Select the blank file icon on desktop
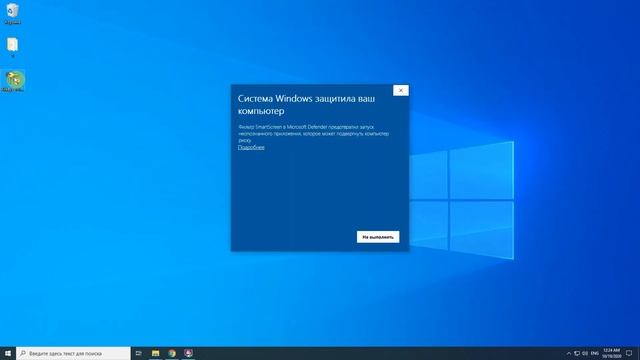 click(x=12, y=47)
